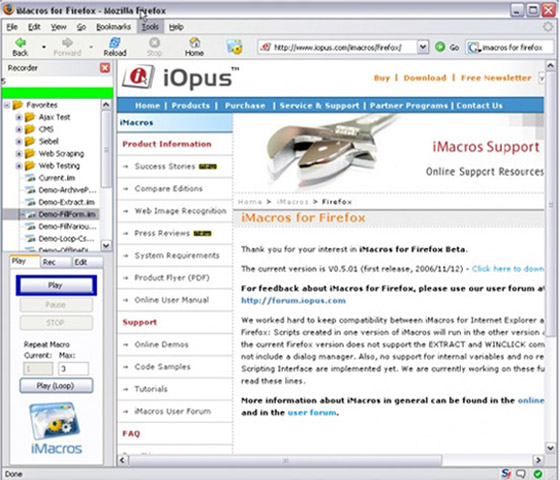Go to Home via house icon
The width and height of the screenshot is (560, 480).
click(194, 42)
